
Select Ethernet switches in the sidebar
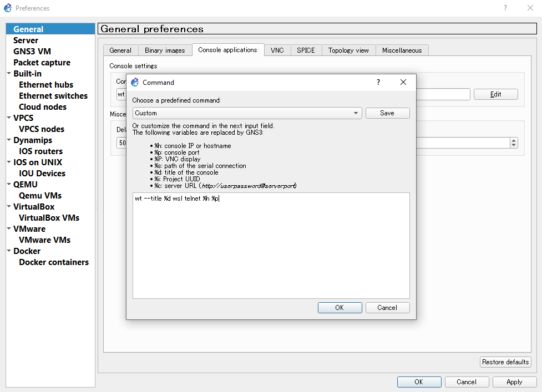[x=53, y=96]
